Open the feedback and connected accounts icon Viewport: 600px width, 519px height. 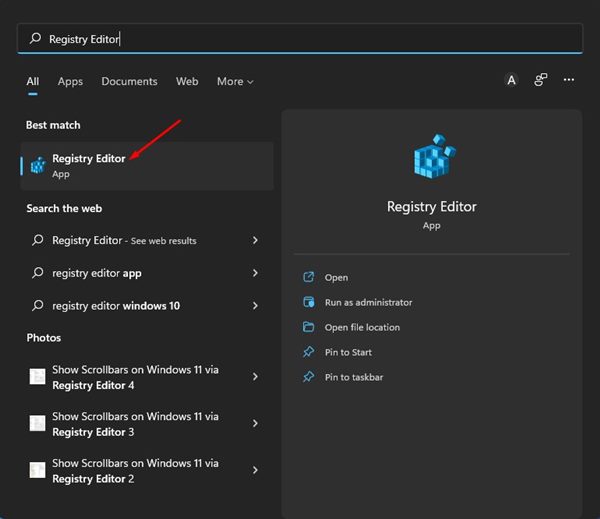[x=541, y=81]
